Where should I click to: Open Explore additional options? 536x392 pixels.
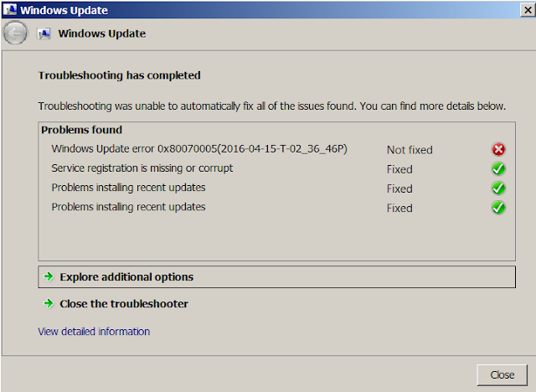pos(276,276)
